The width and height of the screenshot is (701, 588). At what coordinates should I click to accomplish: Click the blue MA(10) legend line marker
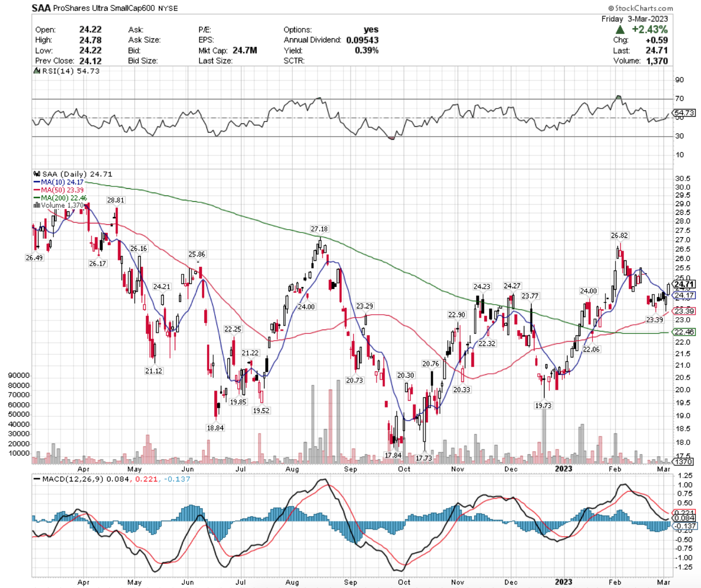coord(36,182)
